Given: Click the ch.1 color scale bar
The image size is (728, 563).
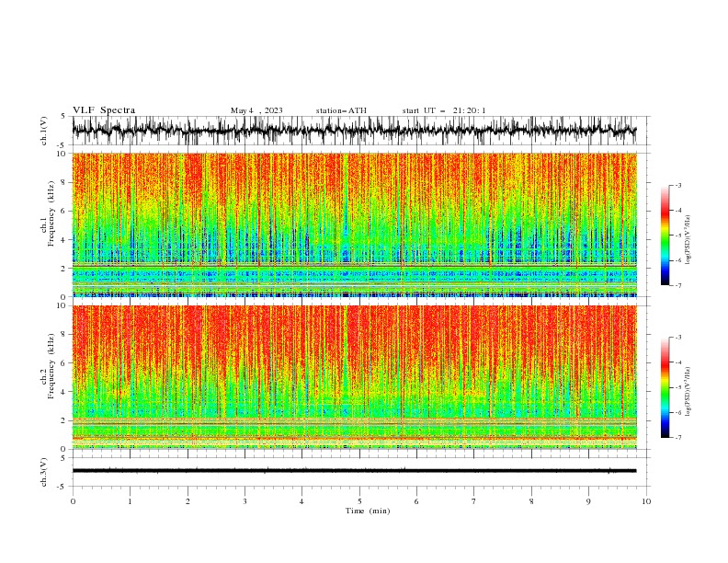Looking at the screenshot, I should pos(665,235).
